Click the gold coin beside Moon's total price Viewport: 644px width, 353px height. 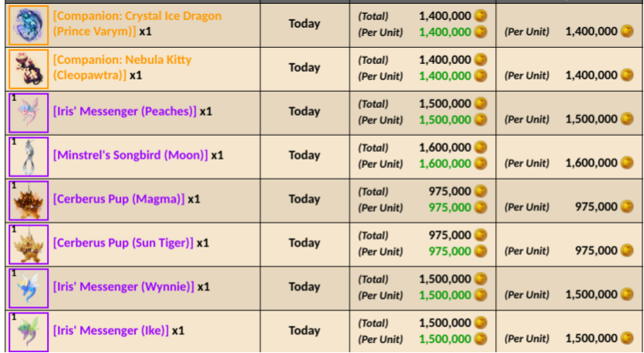click(x=480, y=147)
